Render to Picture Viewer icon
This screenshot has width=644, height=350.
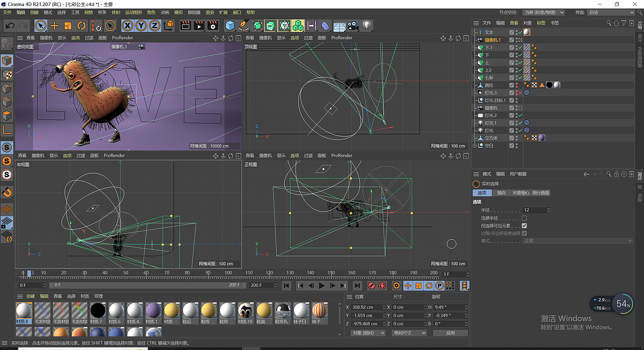(199, 26)
